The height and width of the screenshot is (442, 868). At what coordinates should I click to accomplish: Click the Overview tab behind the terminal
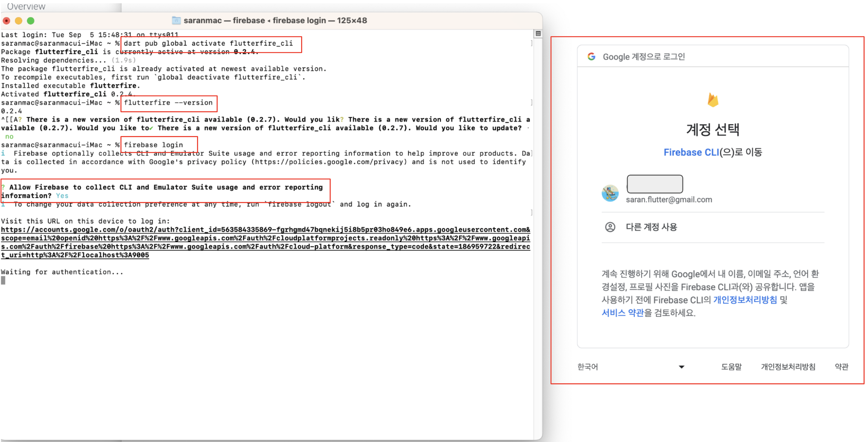tap(26, 6)
